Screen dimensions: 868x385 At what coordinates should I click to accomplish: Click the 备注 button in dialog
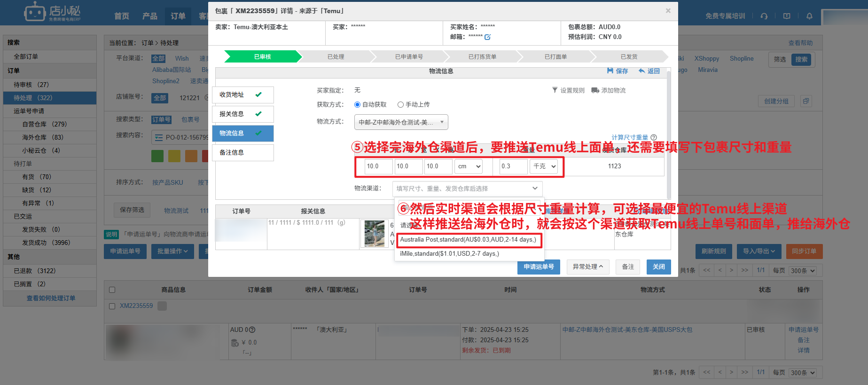pos(628,267)
